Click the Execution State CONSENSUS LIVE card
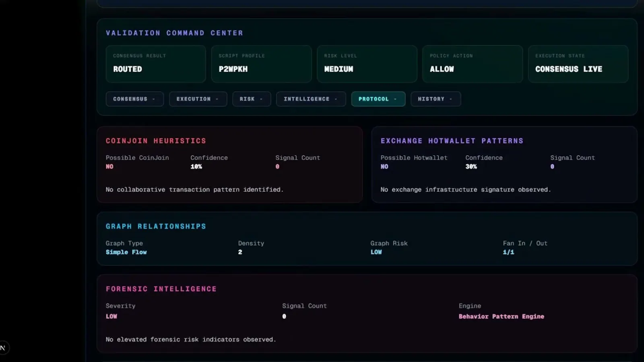Image resolution: width=644 pixels, height=362 pixels. click(578, 64)
